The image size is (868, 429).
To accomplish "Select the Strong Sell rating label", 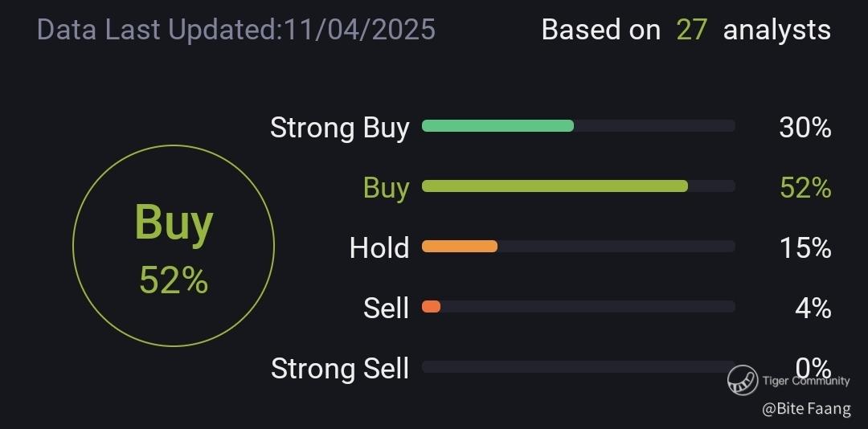I will (x=339, y=369).
